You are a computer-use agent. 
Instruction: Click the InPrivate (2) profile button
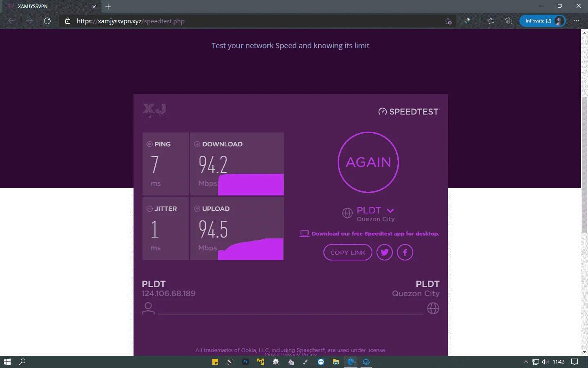542,21
